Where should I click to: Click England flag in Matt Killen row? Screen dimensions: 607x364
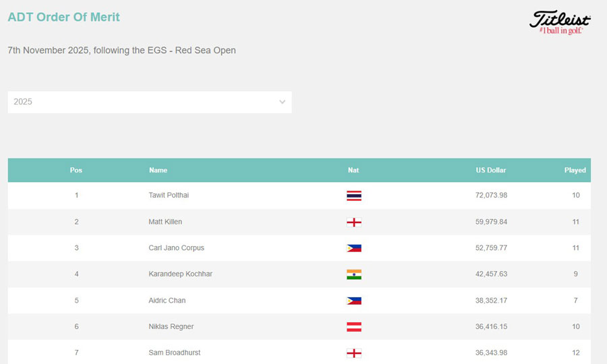click(353, 222)
